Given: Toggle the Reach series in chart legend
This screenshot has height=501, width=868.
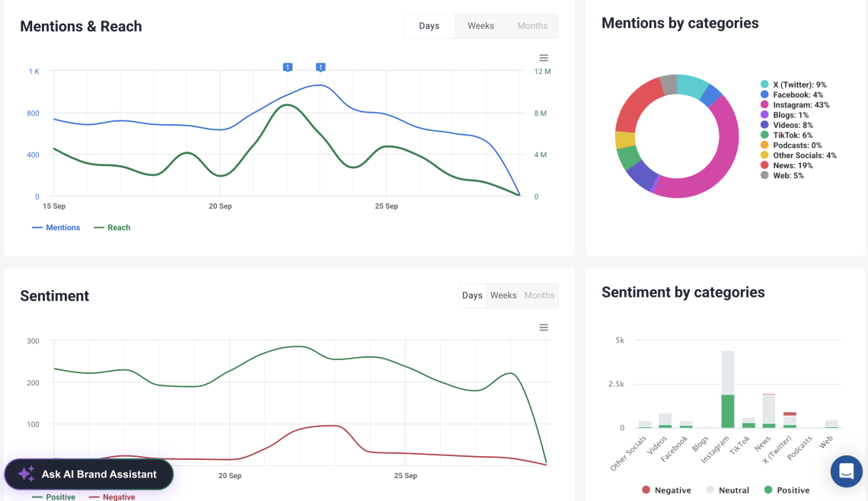Looking at the screenshot, I should click(112, 228).
